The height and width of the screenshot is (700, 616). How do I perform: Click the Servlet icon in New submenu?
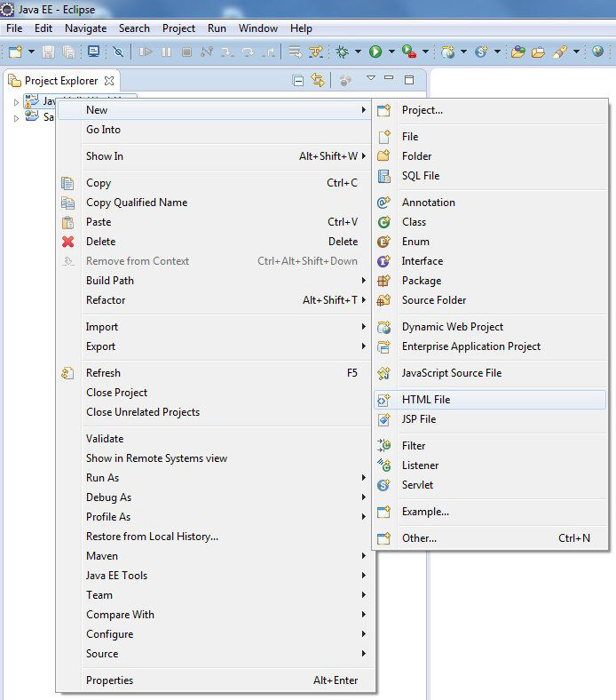click(383, 485)
